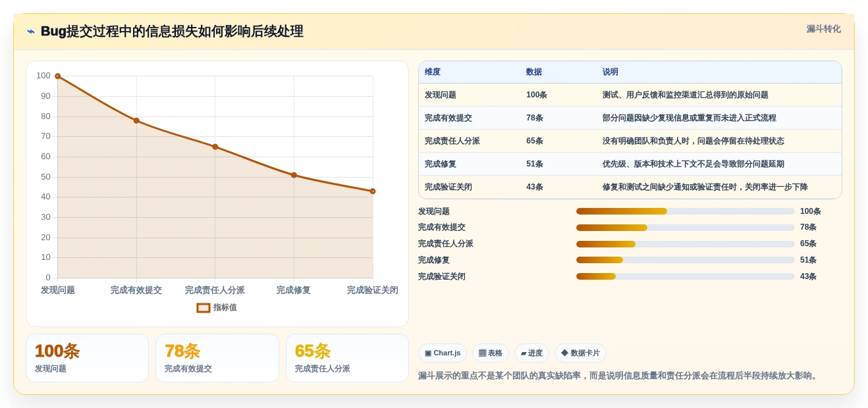Image resolution: width=868 pixels, height=408 pixels.
Task: Select the 进度 tag chip
Action: pyautogui.click(x=531, y=353)
